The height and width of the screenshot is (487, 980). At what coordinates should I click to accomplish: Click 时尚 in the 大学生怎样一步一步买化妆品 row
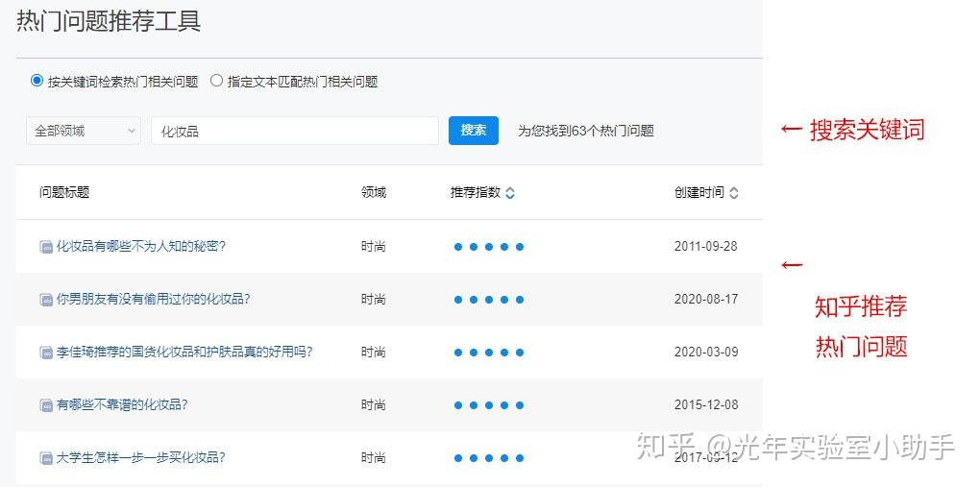[373, 457]
